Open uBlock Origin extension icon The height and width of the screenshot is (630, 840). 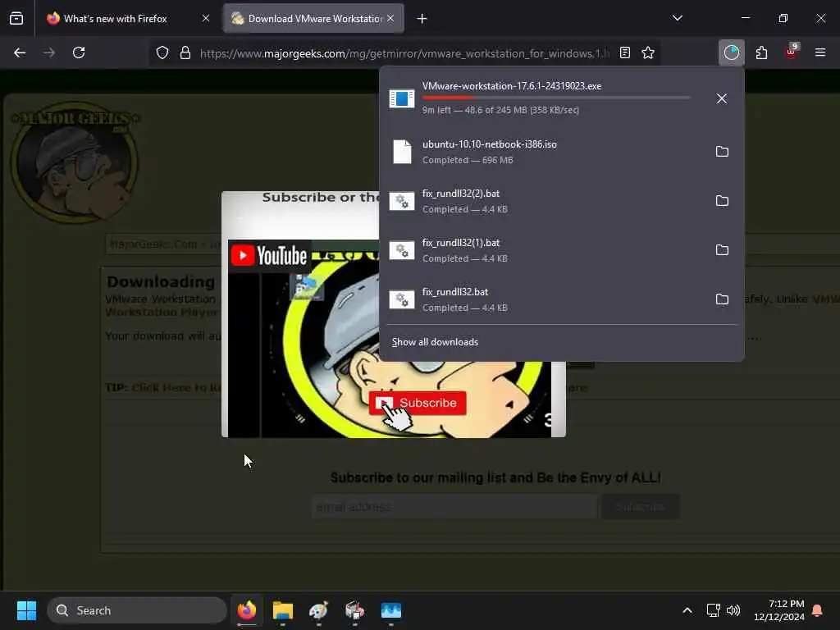pos(792,52)
